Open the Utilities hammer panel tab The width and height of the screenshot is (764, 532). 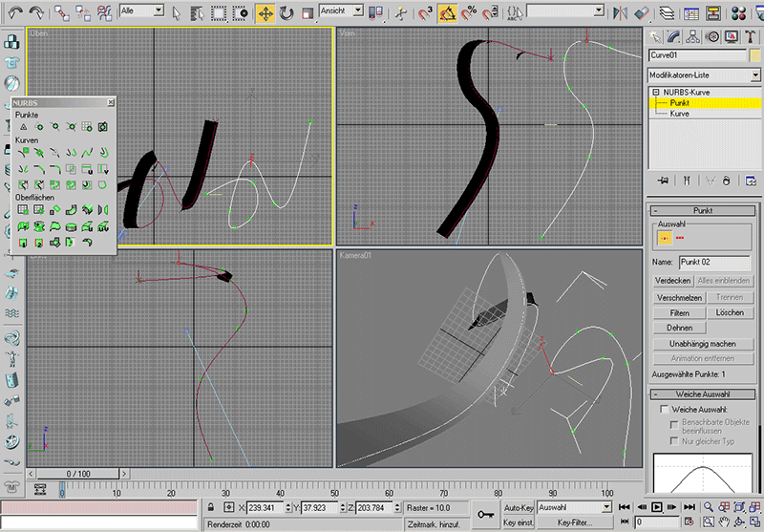pyautogui.click(x=752, y=37)
